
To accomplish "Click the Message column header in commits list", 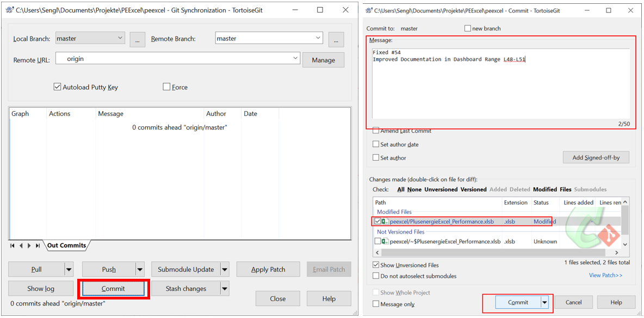I will pyautogui.click(x=150, y=114).
